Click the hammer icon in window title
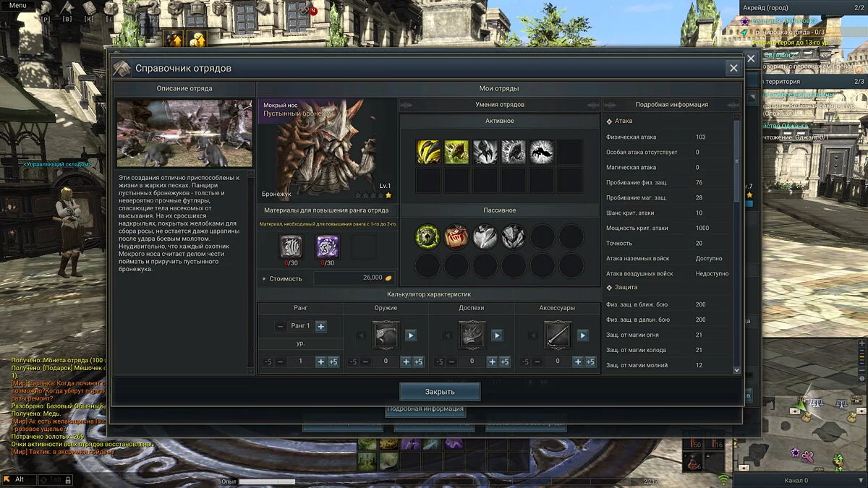The image size is (868, 488). 122,67
